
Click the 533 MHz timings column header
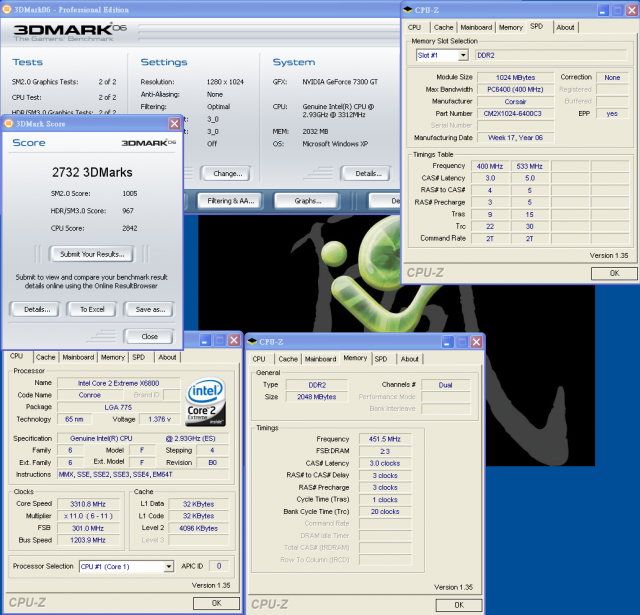tap(529, 166)
